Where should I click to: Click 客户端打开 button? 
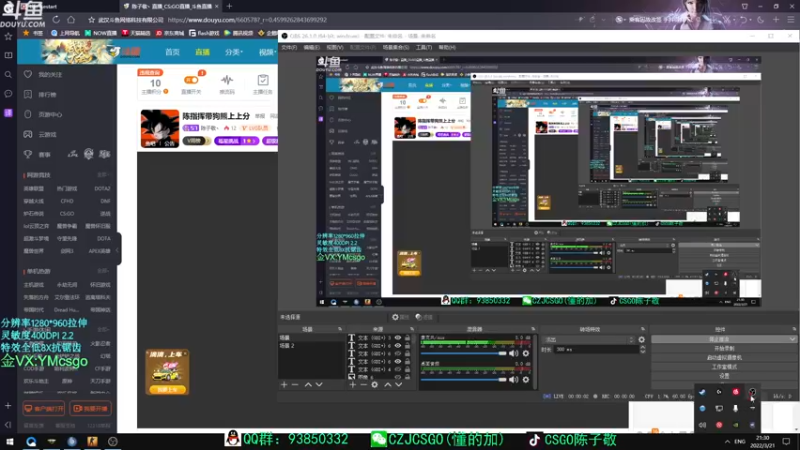44,409
